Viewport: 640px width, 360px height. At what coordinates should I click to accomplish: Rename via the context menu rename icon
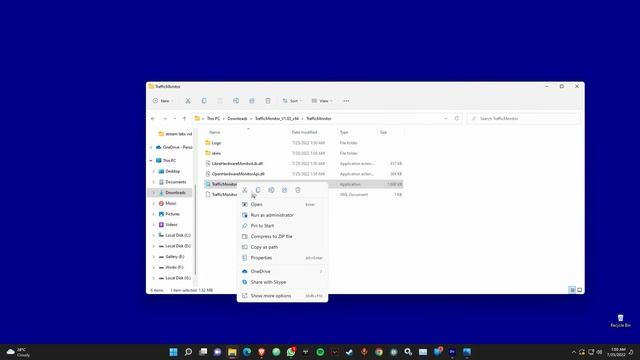(271, 190)
